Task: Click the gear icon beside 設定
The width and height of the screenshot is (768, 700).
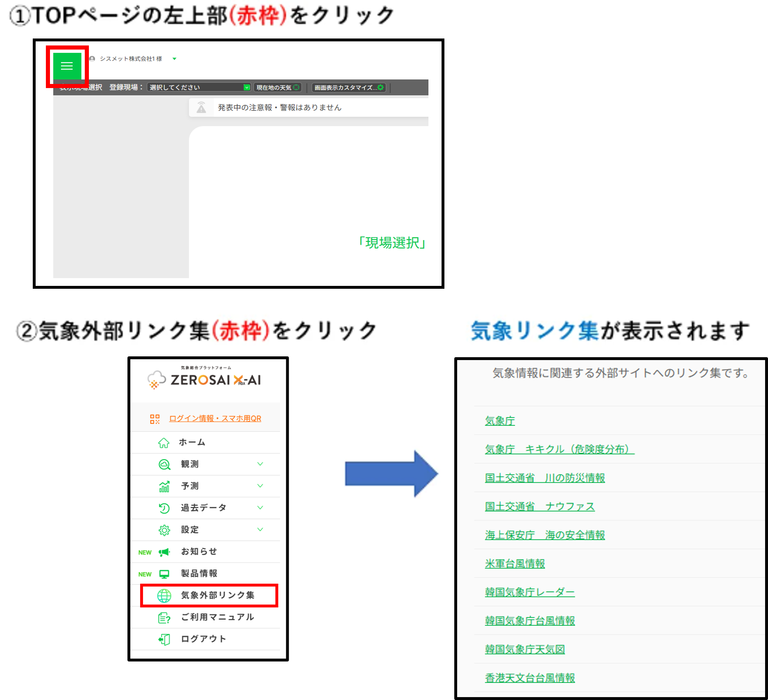Action: [x=164, y=530]
